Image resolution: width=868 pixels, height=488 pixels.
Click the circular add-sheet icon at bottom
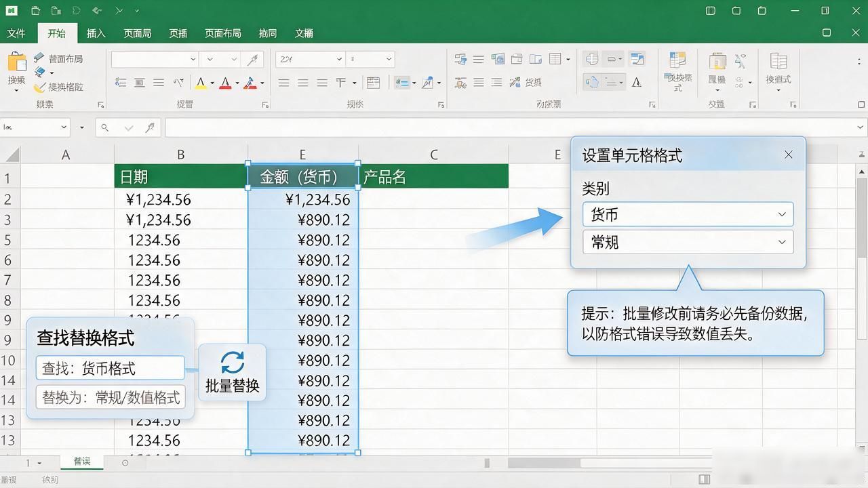125,462
